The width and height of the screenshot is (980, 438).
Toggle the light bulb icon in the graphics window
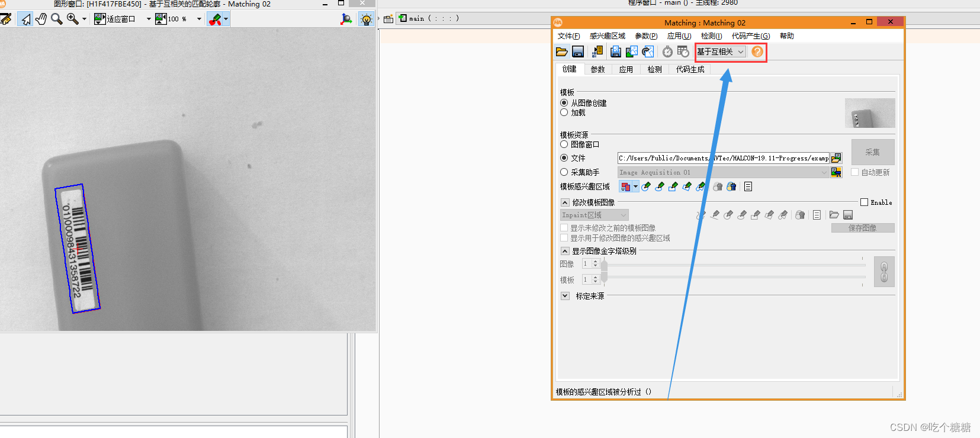pyautogui.click(x=367, y=19)
